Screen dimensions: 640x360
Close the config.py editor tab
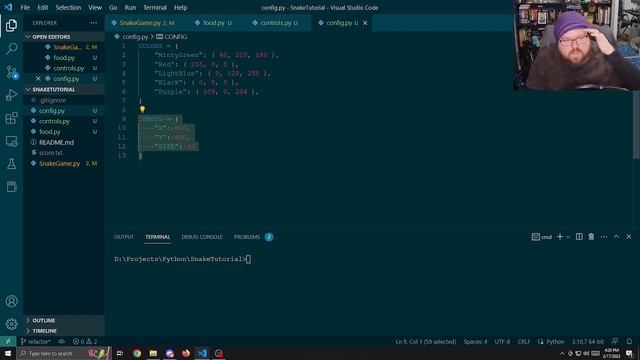pyautogui.click(x=365, y=23)
